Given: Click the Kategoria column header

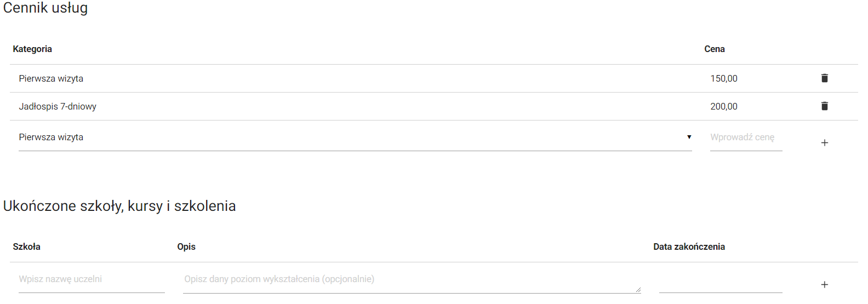Looking at the screenshot, I should coord(32,49).
